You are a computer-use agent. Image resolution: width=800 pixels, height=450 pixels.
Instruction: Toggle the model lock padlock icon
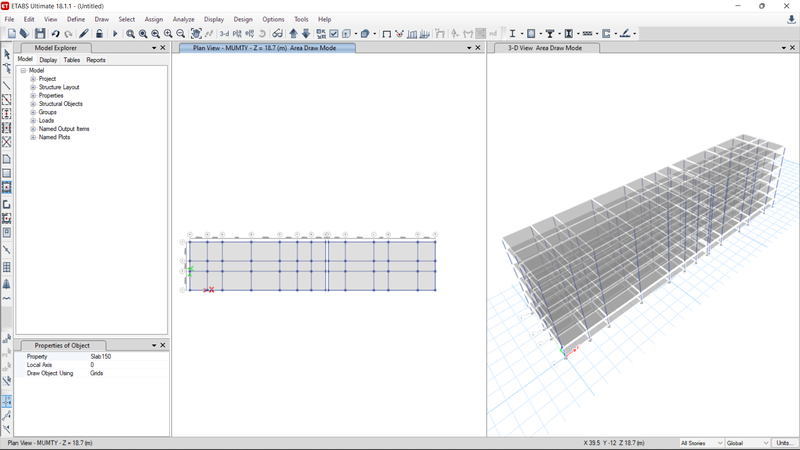(x=99, y=34)
